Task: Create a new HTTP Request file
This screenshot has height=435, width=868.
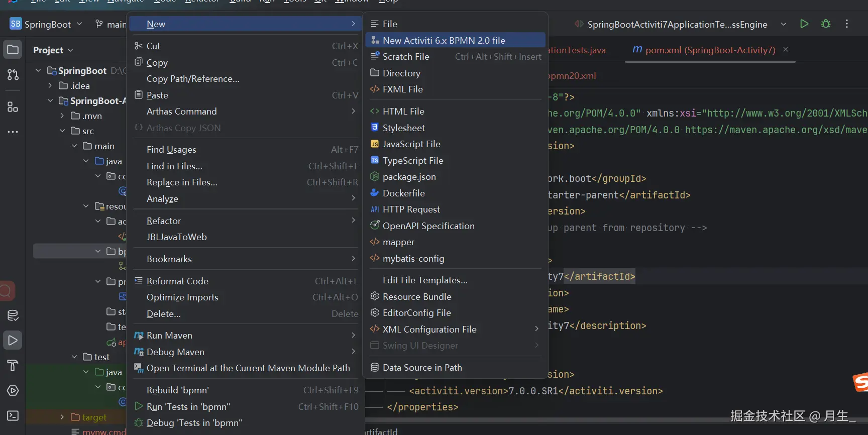Action: 455,209
